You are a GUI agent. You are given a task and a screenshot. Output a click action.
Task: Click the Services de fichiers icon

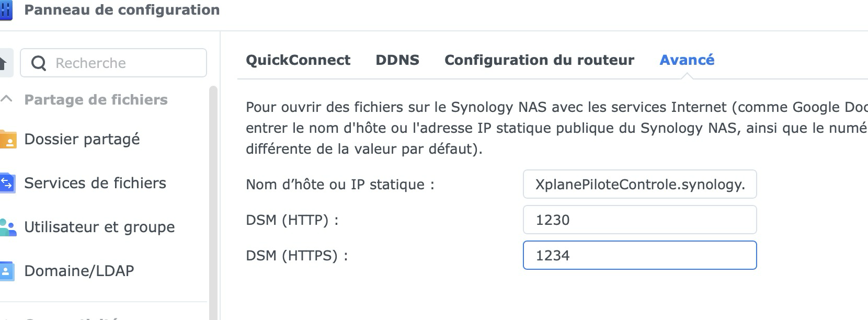click(x=7, y=183)
